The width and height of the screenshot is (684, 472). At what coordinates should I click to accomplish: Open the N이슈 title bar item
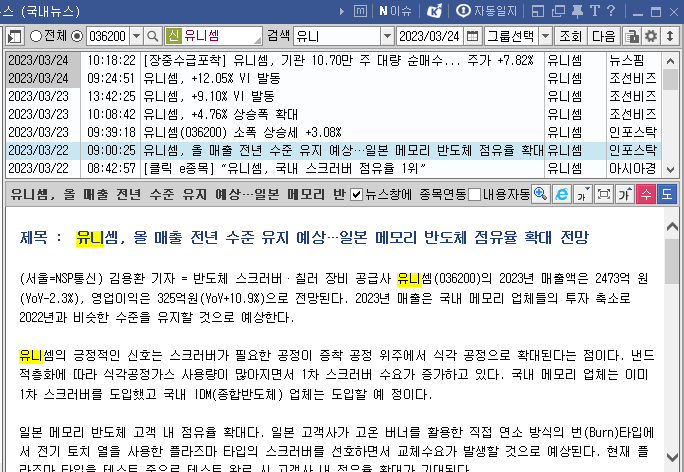pyautogui.click(x=395, y=11)
